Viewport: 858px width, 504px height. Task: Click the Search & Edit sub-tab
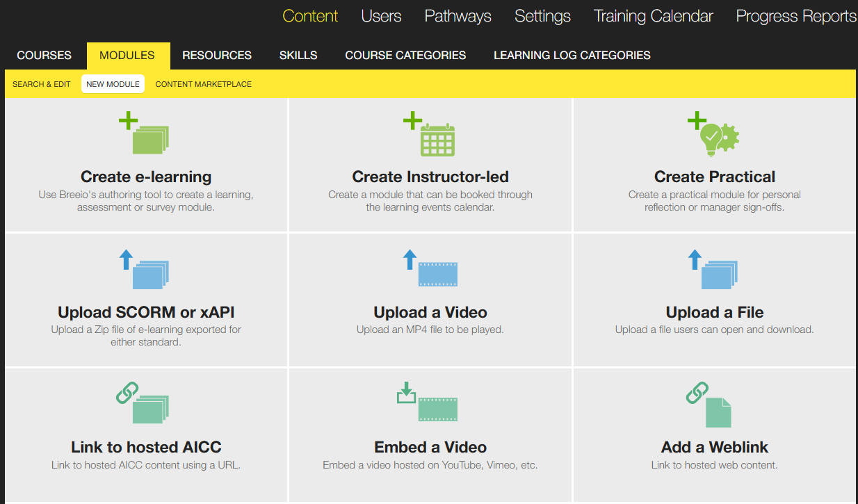coord(42,84)
